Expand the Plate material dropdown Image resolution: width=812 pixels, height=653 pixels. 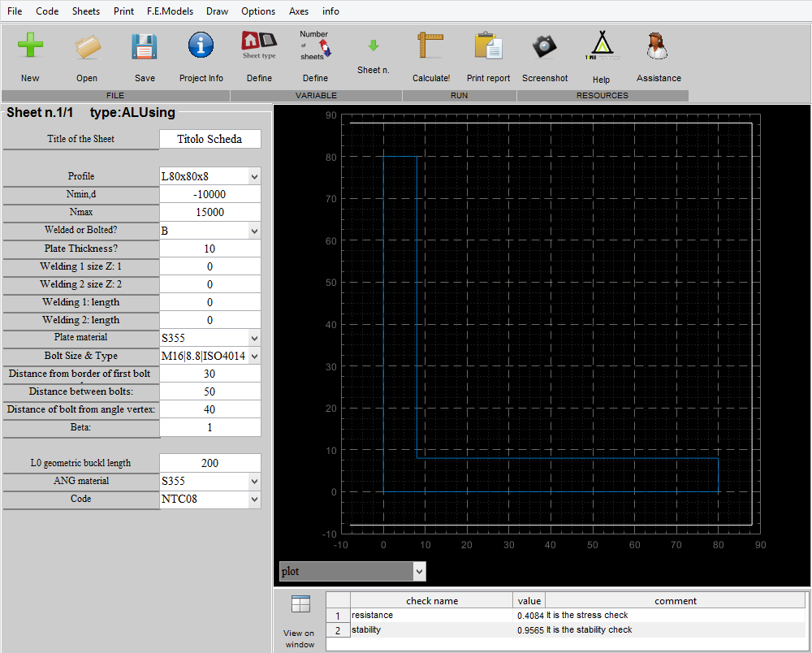point(254,338)
